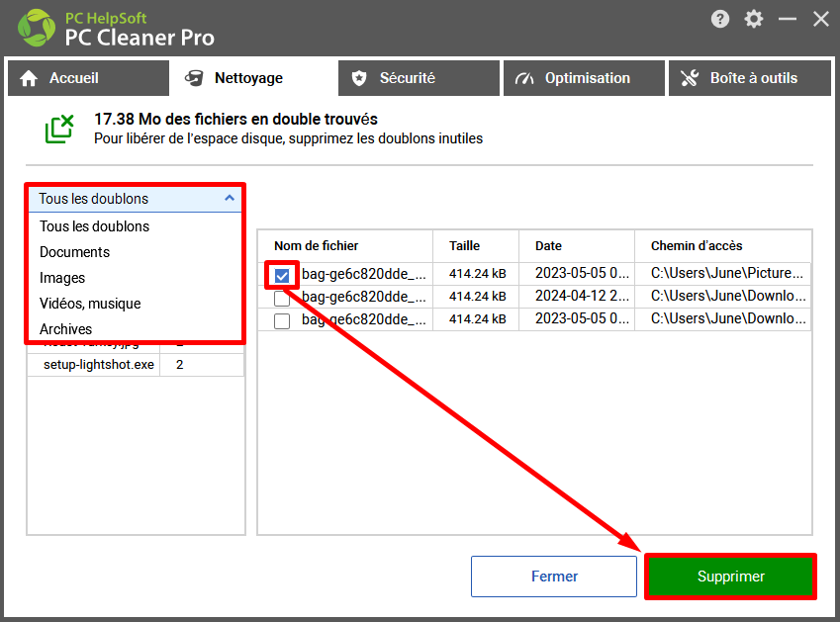Open the Boîte à outils tab
This screenshot has height=622, width=840.
749,78
